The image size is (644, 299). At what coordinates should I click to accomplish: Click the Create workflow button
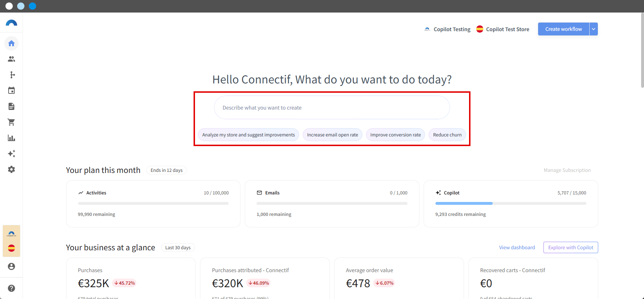[x=563, y=29]
